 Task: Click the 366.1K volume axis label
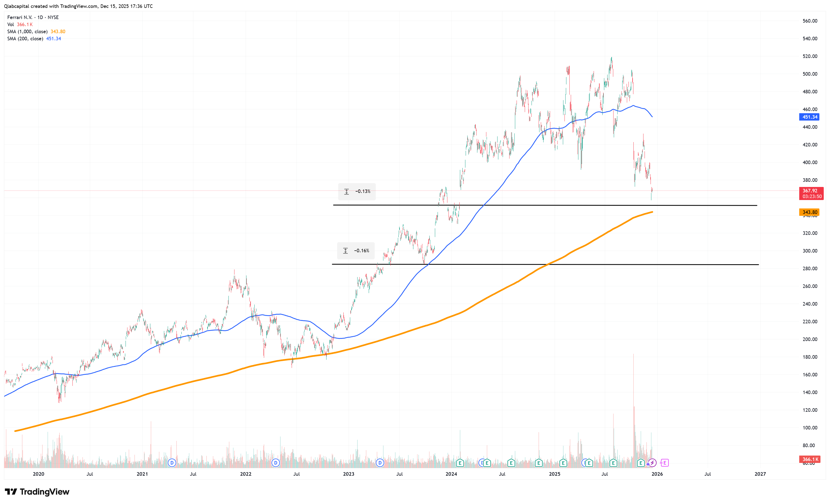(x=810, y=460)
